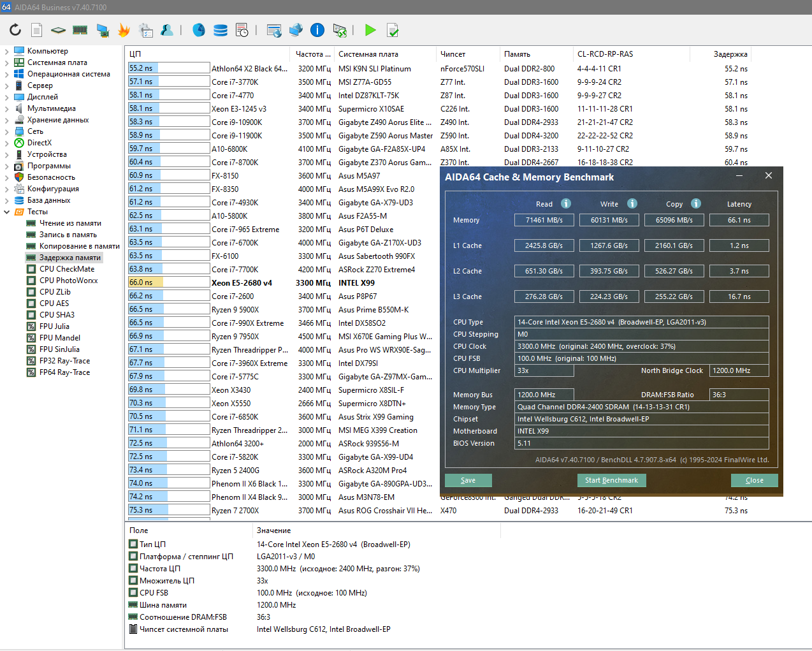This screenshot has height=651, width=812.
Task: Click the Поле column header in details
Action: click(x=189, y=530)
